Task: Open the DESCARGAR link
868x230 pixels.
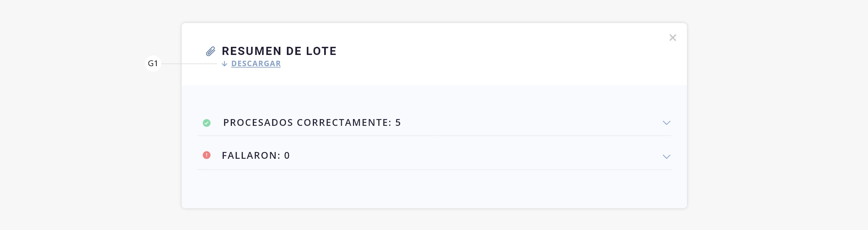Action: pyautogui.click(x=256, y=64)
